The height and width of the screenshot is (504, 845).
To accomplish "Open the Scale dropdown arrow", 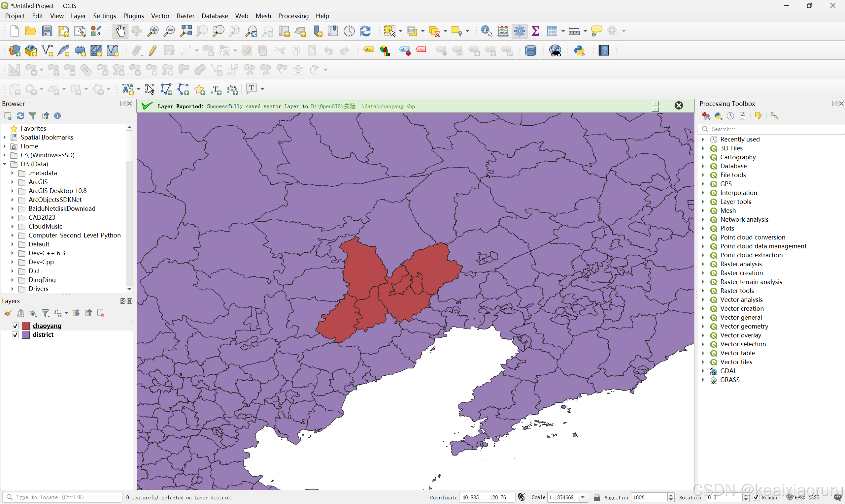I will pyautogui.click(x=583, y=497).
